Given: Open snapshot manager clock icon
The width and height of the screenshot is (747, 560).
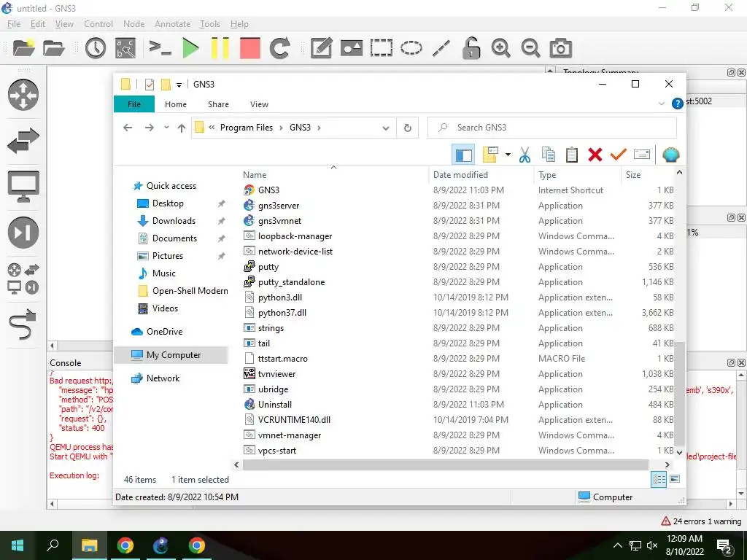Looking at the screenshot, I should [96, 48].
